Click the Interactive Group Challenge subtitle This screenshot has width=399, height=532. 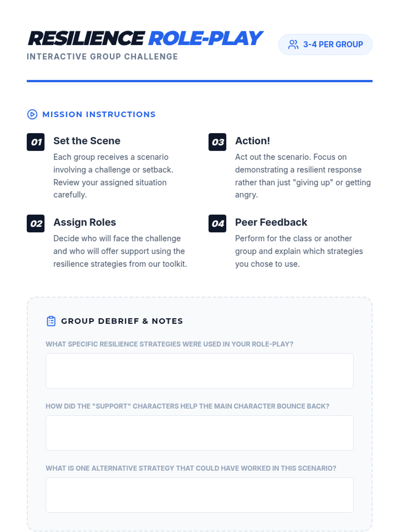coord(102,57)
